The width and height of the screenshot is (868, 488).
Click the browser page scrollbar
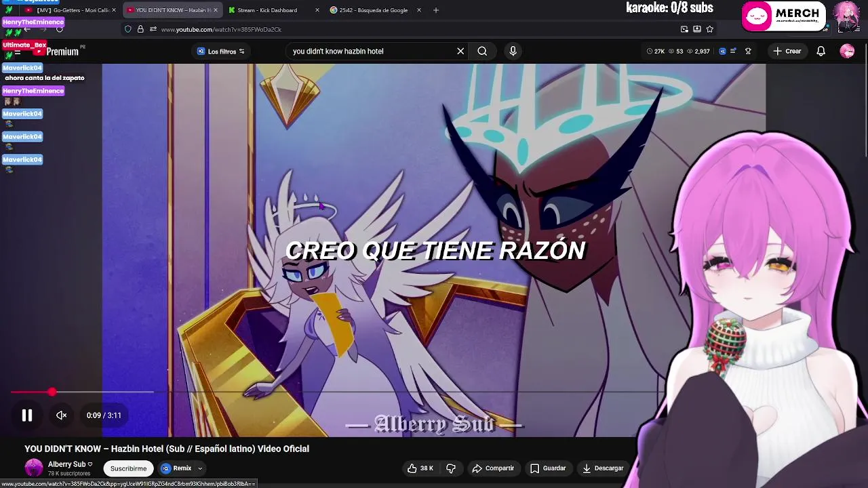865,102
